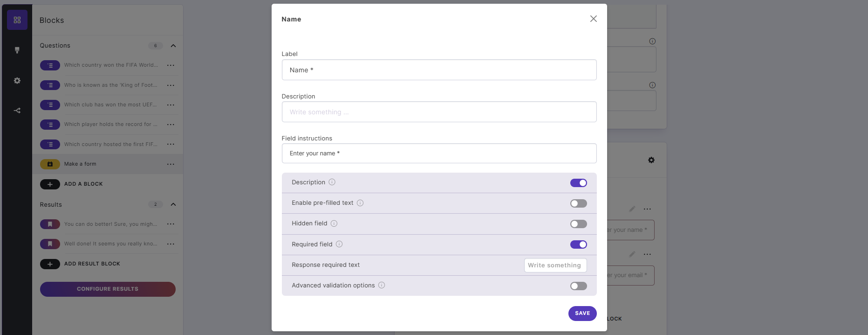
Task: Select the Design/paintbrush sidebar icon
Action: click(x=17, y=50)
